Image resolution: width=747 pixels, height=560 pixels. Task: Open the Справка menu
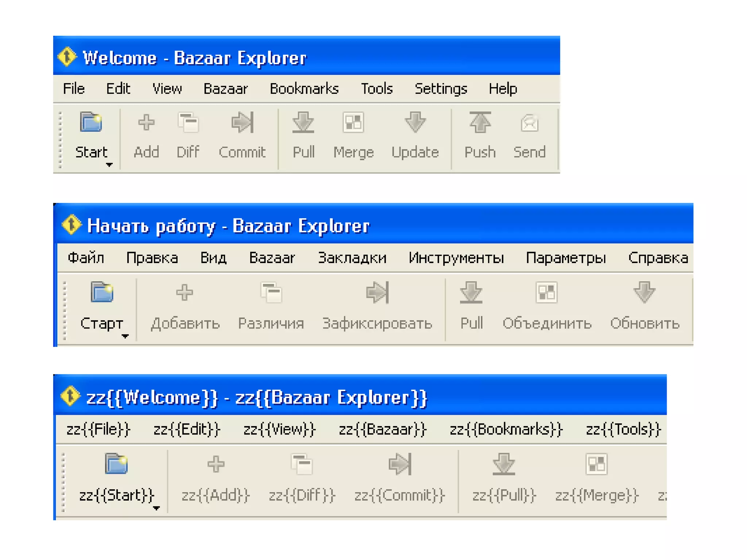tap(658, 258)
